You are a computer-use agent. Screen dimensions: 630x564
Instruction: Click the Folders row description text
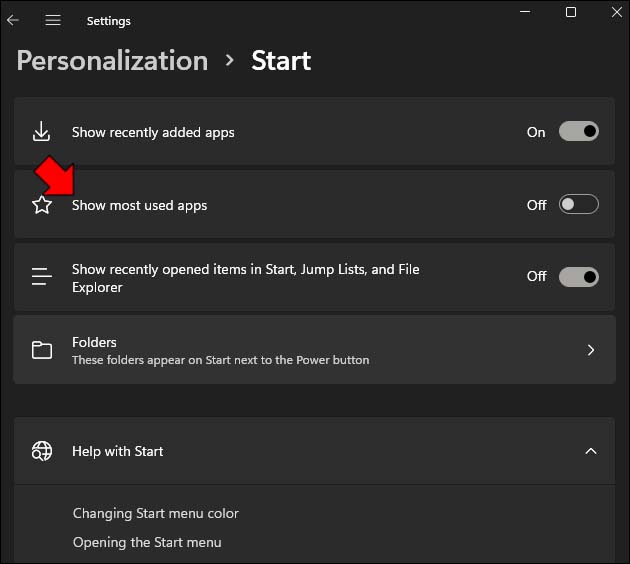[220, 360]
